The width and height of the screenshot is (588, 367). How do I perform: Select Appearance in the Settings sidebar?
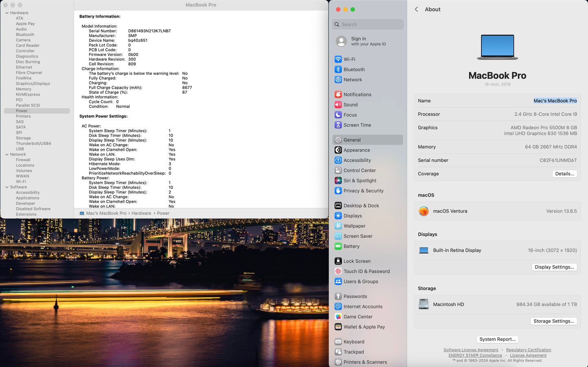[356, 150]
